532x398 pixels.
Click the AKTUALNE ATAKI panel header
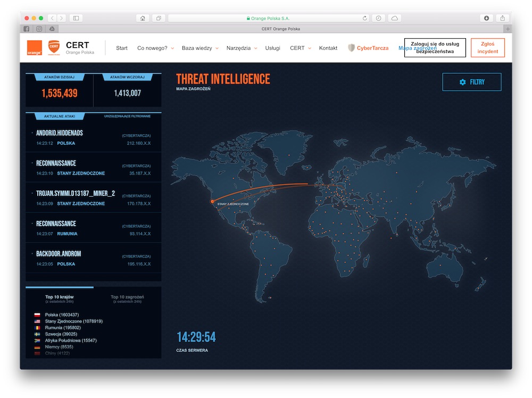coord(60,117)
